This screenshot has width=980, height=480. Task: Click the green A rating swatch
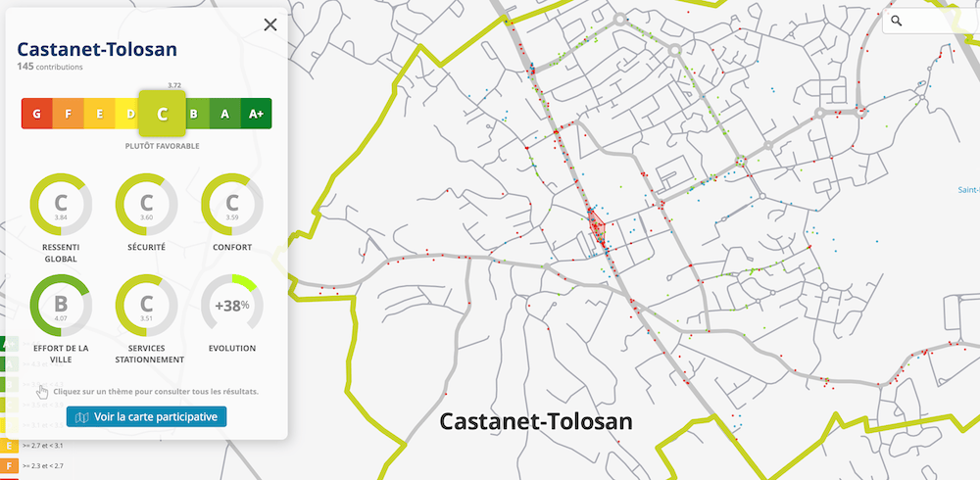(224, 114)
